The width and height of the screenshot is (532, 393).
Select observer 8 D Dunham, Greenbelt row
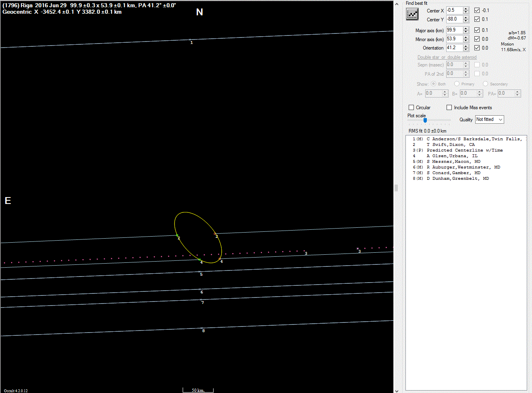point(466,179)
